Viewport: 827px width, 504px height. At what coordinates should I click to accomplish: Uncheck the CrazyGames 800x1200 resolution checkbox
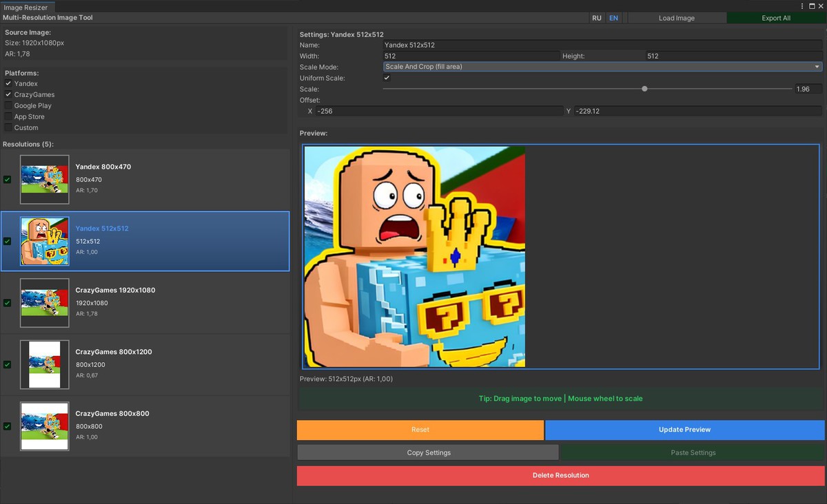pos(7,365)
